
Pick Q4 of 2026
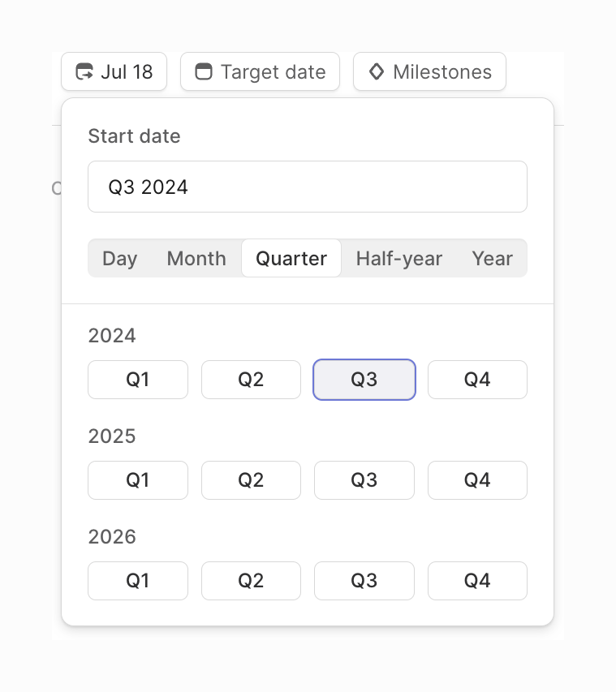(x=477, y=580)
